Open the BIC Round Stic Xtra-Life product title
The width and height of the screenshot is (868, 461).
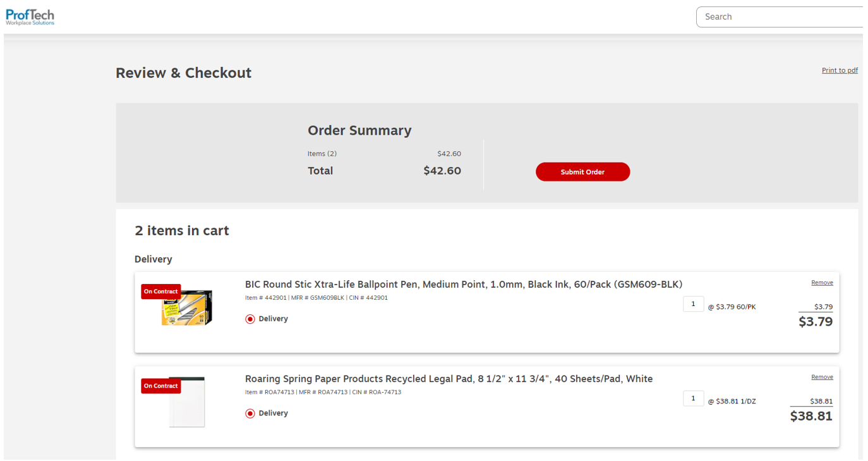[463, 285]
